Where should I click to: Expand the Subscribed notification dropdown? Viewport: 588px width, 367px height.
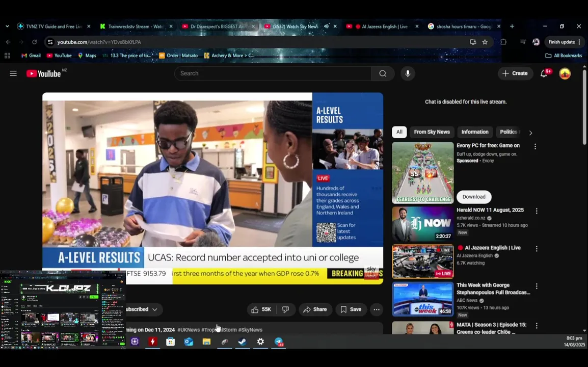click(154, 309)
